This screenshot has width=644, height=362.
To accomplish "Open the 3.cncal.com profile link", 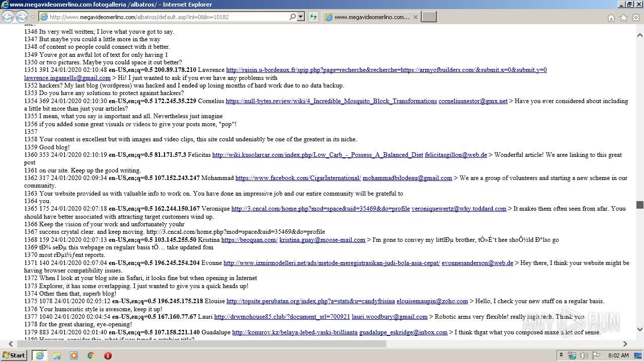I will point(320,209).
